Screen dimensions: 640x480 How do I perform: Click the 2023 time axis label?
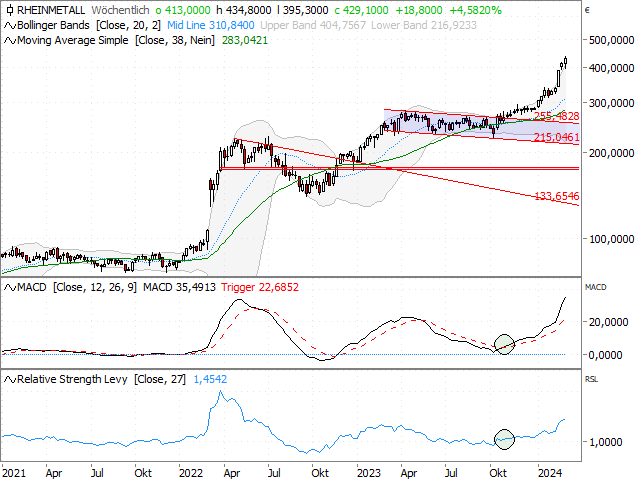[x=369, y=473]
